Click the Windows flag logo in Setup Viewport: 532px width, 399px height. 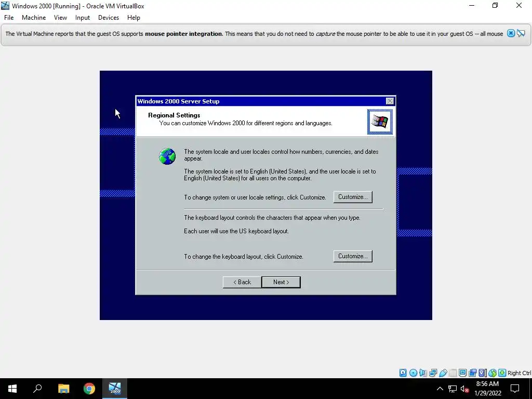(380, 122)
